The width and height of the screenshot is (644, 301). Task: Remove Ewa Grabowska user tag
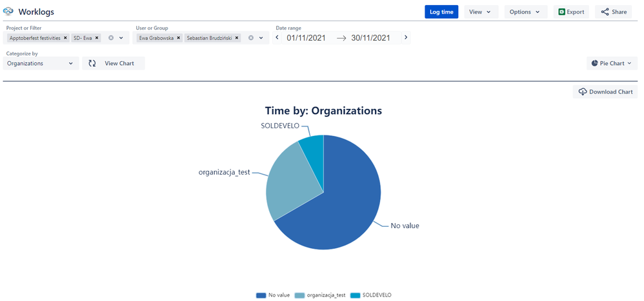point(178,38)
